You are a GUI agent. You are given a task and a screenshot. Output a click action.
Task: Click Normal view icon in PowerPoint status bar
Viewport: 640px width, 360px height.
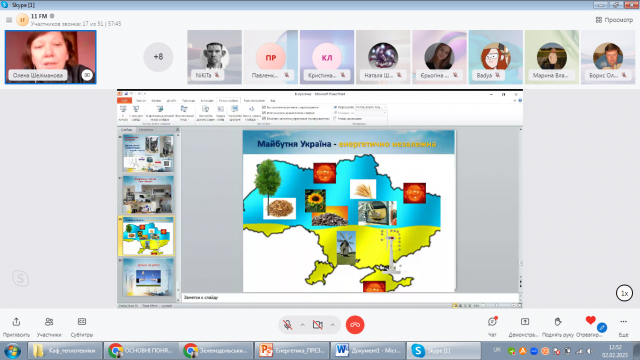(x=455, y=305)
